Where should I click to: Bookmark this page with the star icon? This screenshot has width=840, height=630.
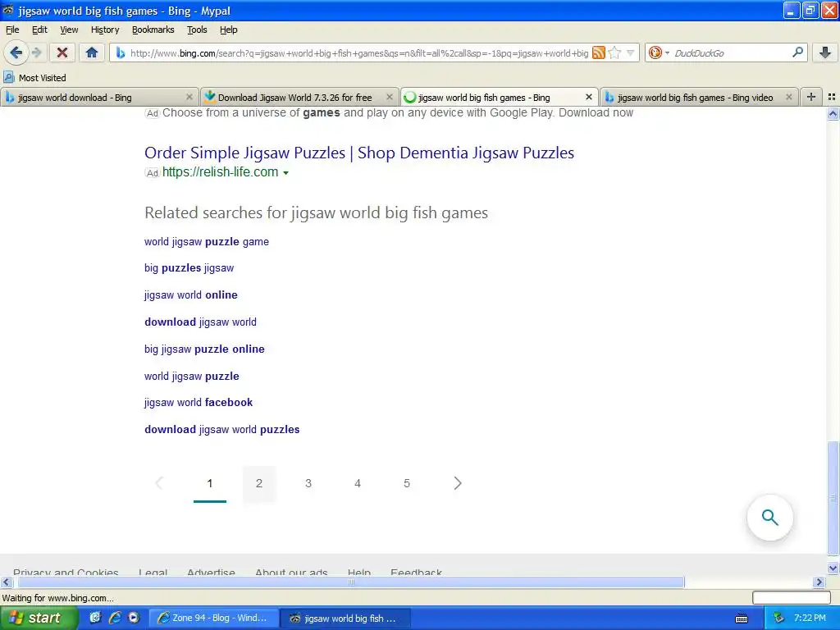click(x=614, y=52)
